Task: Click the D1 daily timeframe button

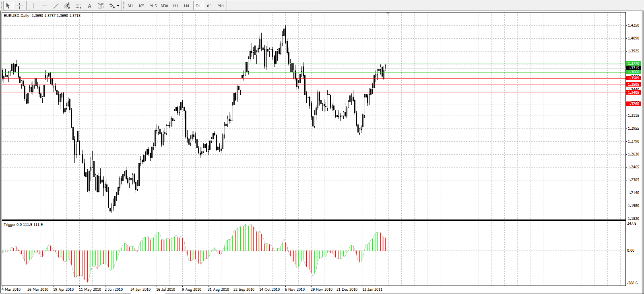Action: click(198, 6)
